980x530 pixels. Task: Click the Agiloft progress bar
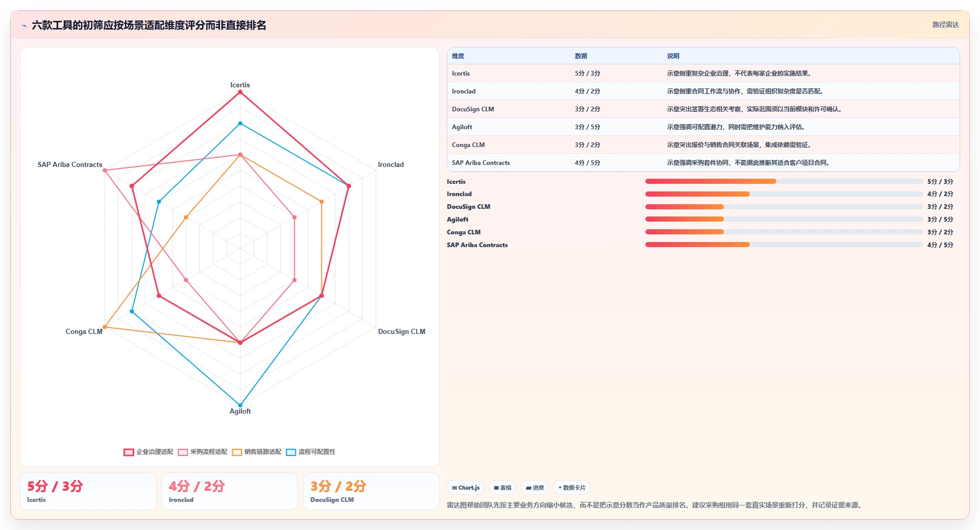784,219
